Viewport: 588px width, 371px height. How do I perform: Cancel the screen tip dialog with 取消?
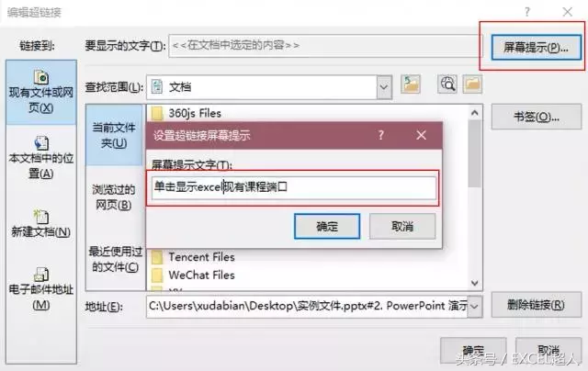(402, 226)
